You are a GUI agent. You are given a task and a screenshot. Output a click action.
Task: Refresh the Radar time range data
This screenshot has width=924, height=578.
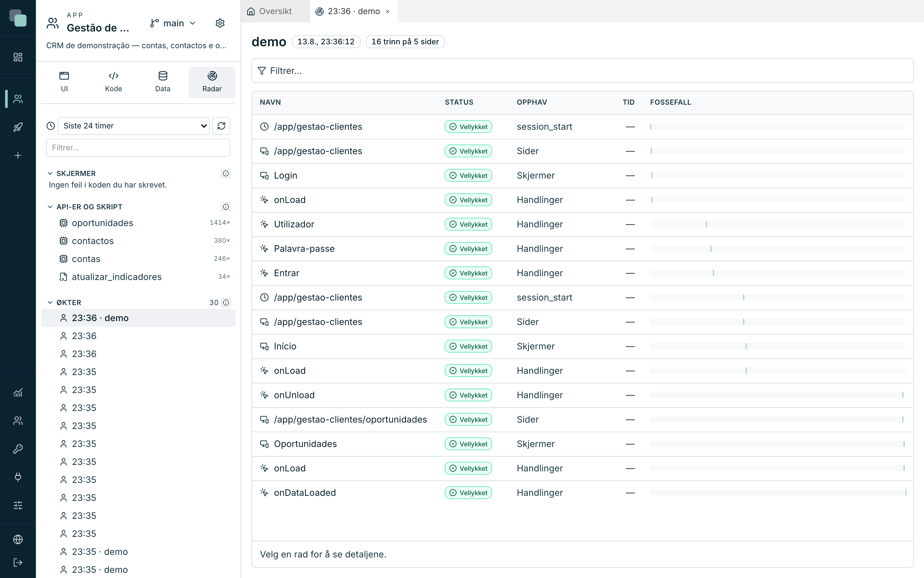(x=221, y=126)
